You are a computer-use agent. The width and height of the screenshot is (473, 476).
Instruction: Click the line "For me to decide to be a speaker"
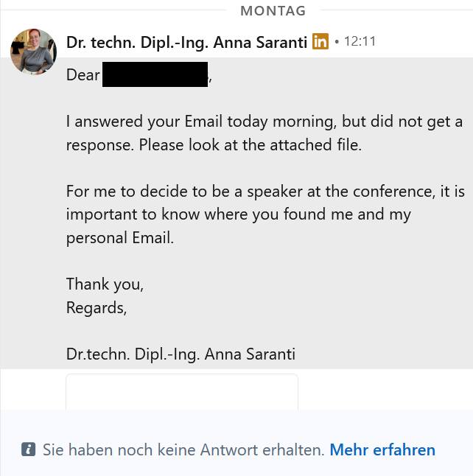coord(265,191)
